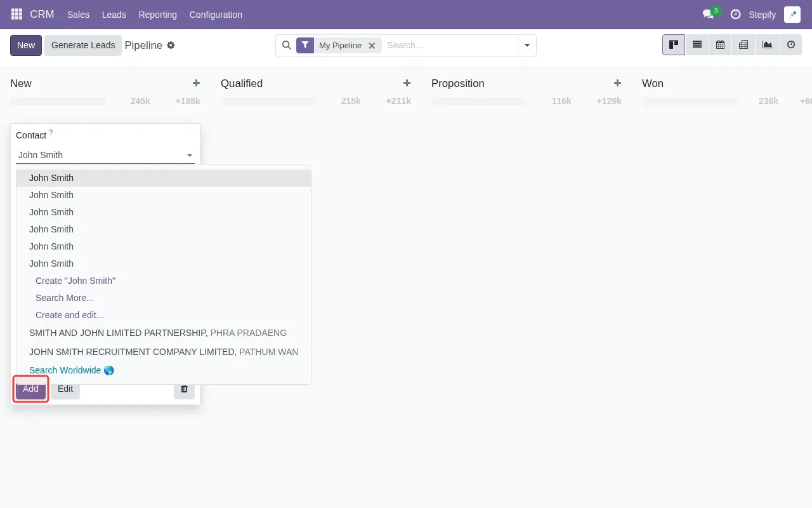This screenshot has height=508, width=812.
Task: Click Search Worldwide link
Action: pos(65,370)
